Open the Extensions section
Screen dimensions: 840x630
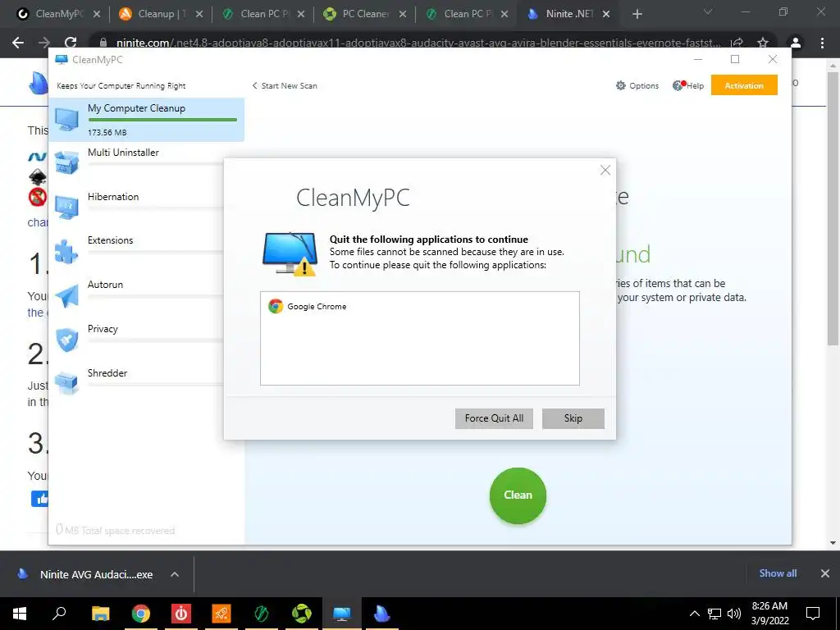point(137,251)
